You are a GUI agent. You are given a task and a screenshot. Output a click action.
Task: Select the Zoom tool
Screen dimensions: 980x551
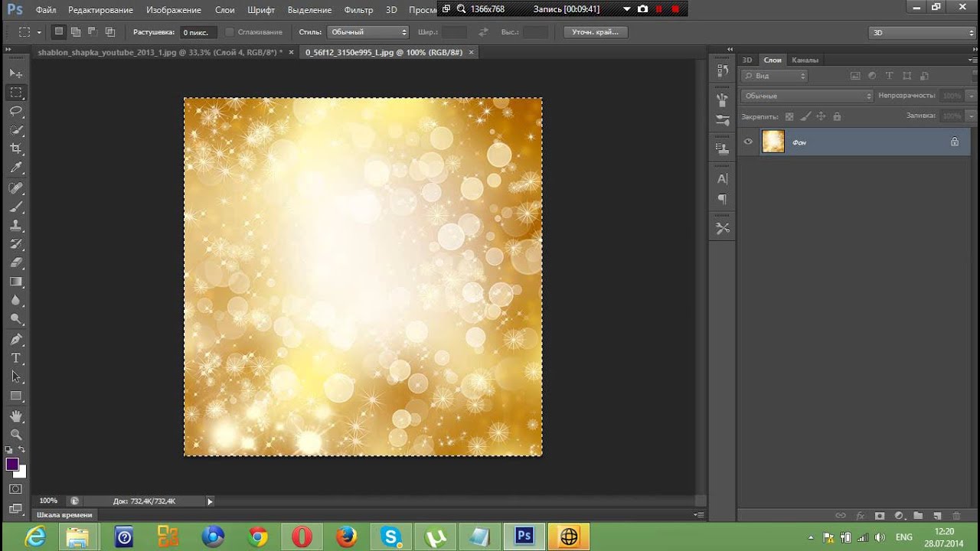click(x=16, y=435)
